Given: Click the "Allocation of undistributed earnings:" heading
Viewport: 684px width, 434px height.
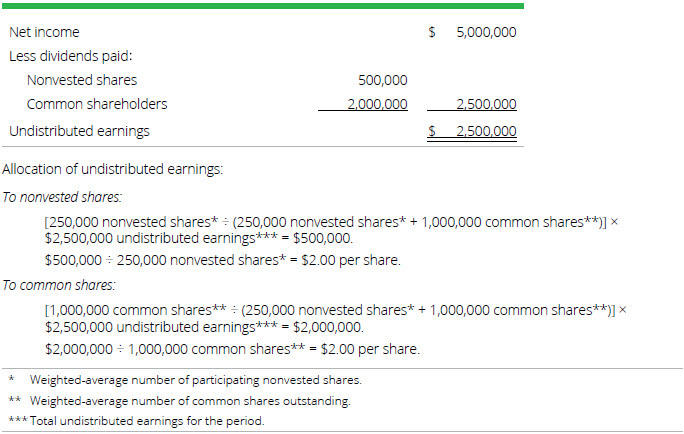Looking at the screenshot, I should pos(113,168).
